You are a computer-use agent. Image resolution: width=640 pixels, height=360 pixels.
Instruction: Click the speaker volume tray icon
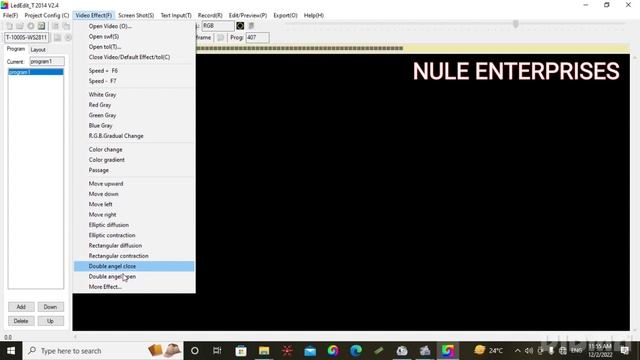(529, 351)
